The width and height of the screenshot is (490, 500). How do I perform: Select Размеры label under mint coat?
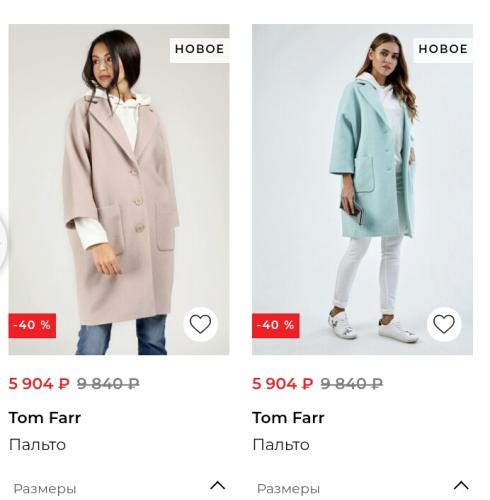[288, 489]
